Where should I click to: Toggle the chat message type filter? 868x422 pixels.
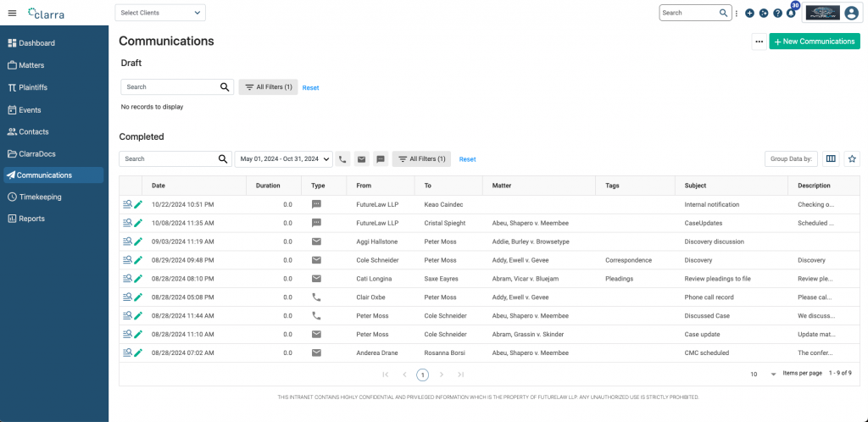coord(381,158)
